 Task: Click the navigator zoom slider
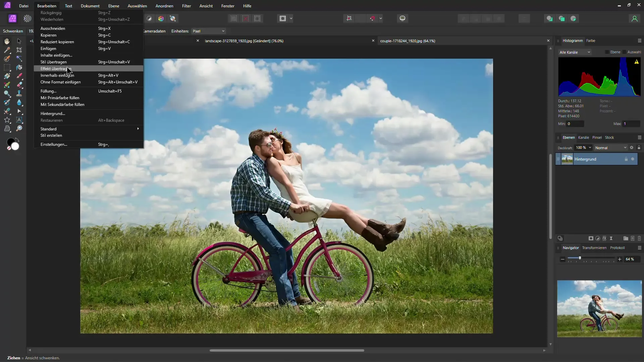(x=591, y=258)
